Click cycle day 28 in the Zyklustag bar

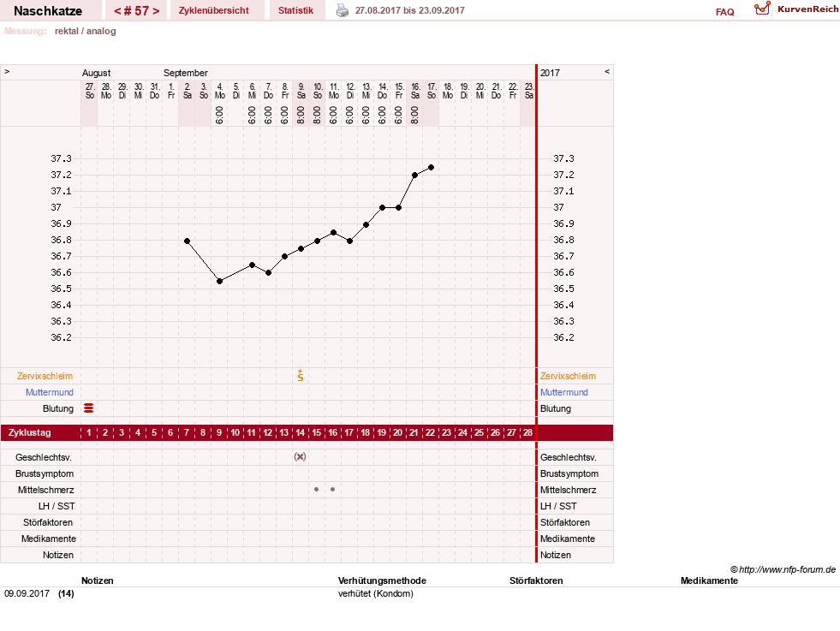527,432
